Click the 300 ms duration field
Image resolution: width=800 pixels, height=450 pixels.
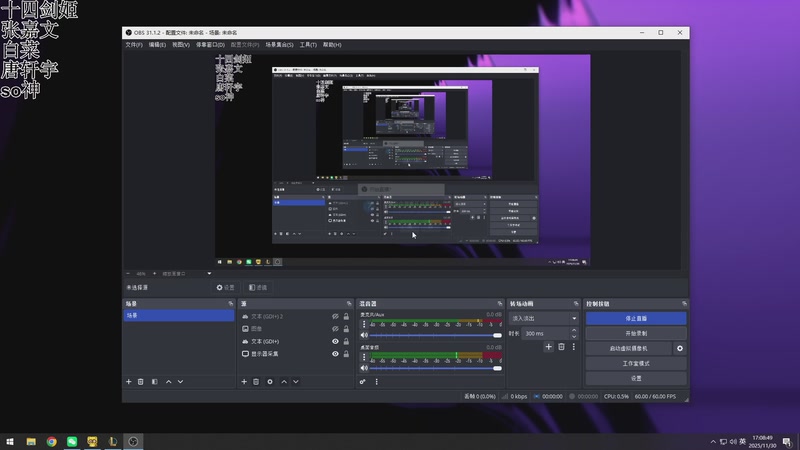[x=545, y=334]
